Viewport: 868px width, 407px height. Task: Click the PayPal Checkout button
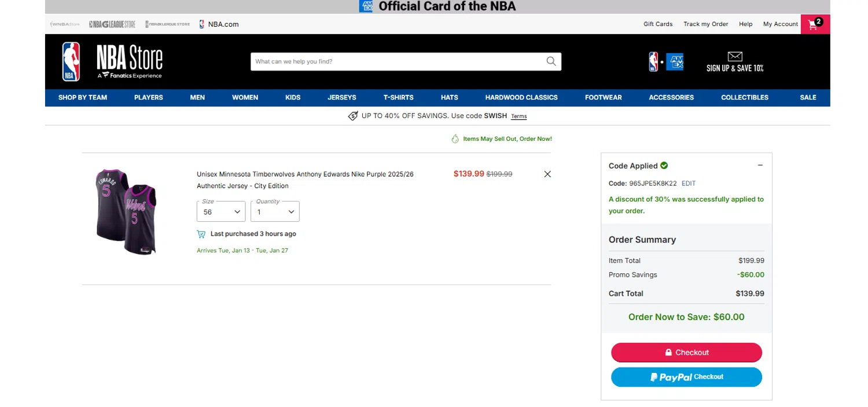coord(686,377)
